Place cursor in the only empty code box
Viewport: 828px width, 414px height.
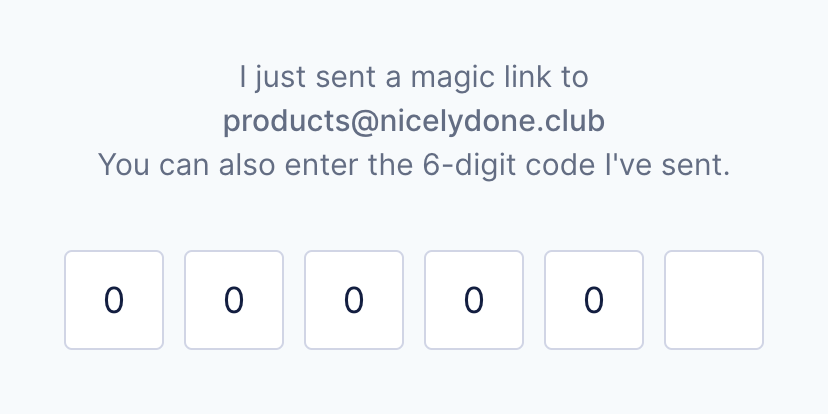click(x=714, y=300)
